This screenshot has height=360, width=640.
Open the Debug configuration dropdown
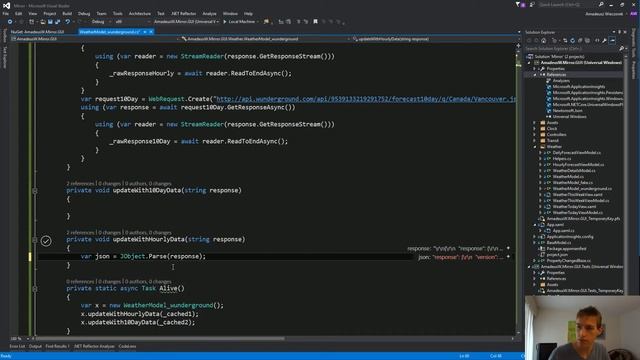[x=100, y=22]
